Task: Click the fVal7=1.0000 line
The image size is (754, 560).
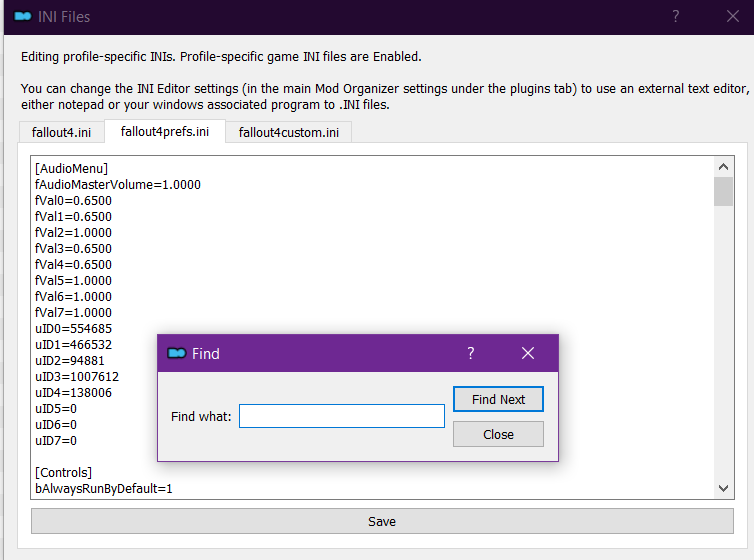Action: 73,313
